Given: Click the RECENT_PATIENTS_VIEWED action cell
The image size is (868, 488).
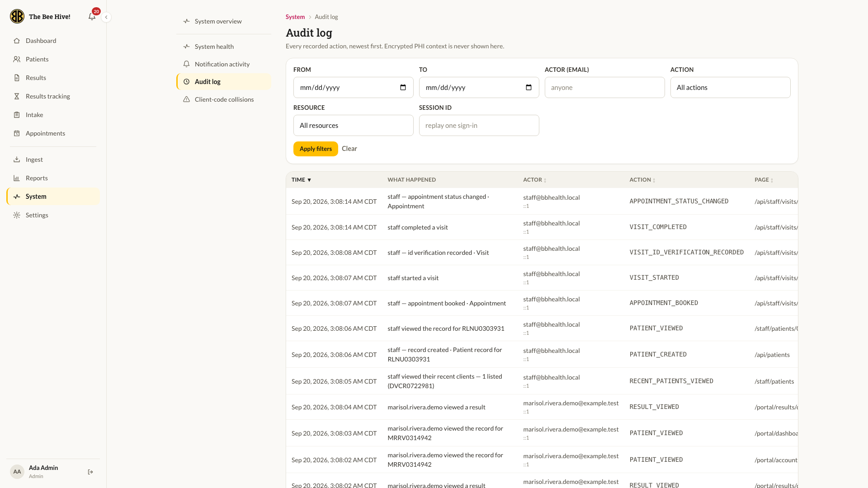Looking at the screenshot, I should 671,381.
